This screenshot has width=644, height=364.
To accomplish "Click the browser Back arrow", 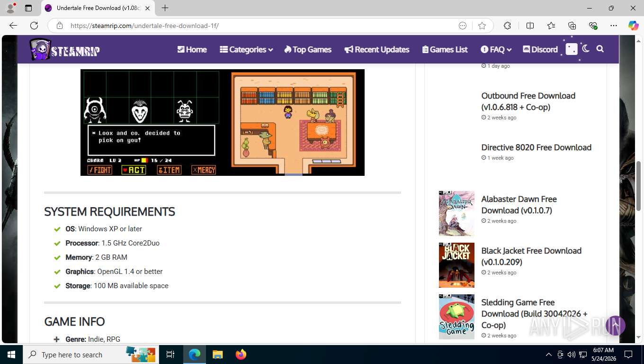I will coord(13,26).
